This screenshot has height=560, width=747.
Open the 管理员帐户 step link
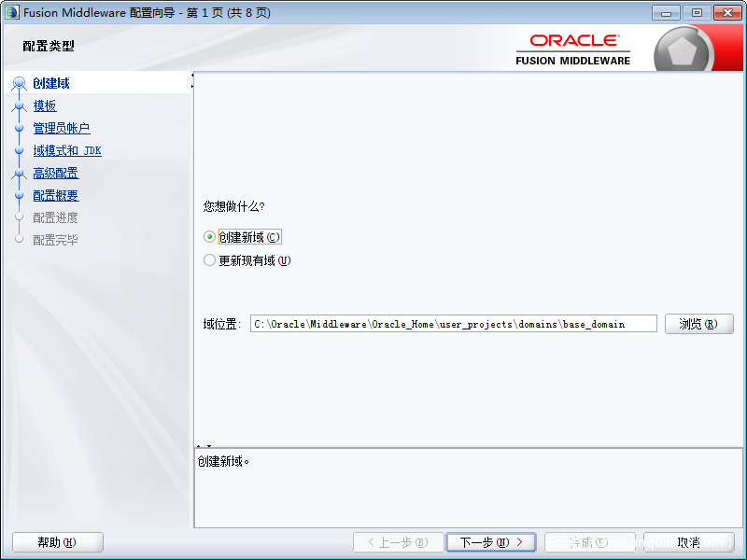pos(62,128)
